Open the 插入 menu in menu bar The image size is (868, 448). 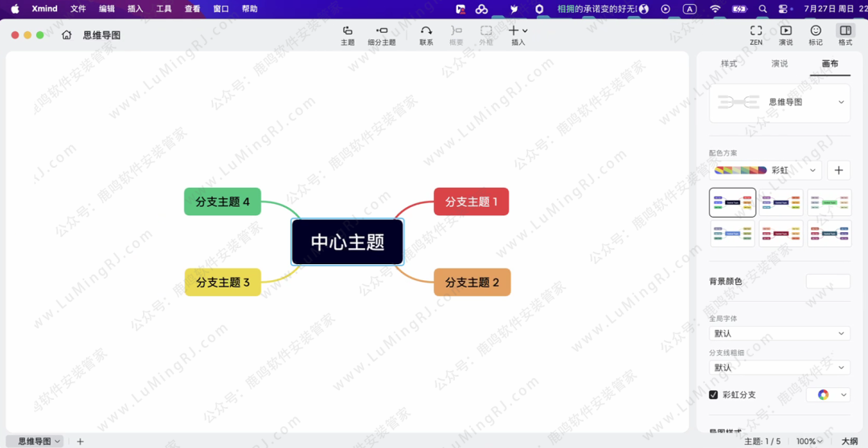click(x=135, y=9)
